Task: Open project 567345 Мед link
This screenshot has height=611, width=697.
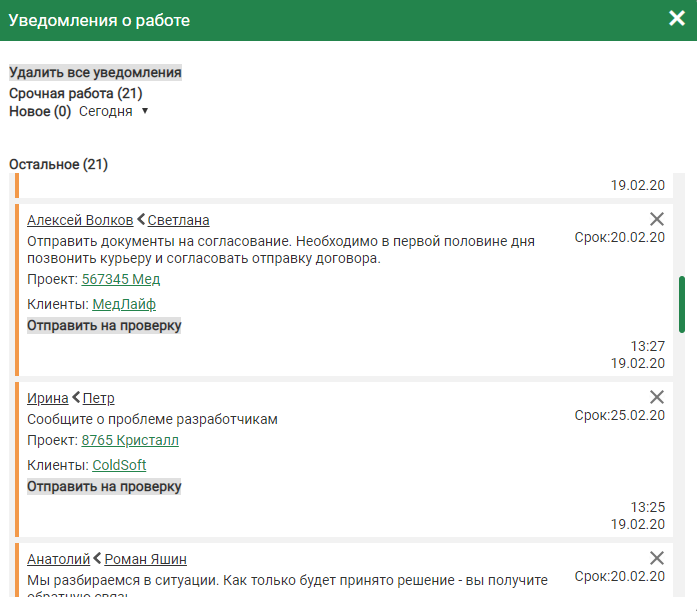Action: point(120,280)
